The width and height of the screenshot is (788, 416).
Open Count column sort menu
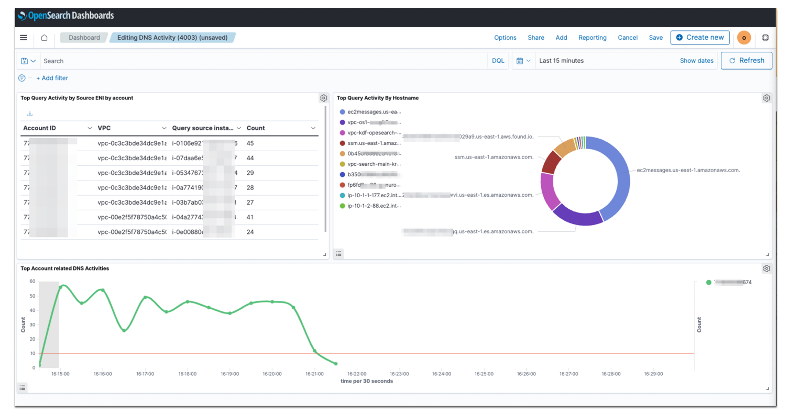tap(313, 128)
